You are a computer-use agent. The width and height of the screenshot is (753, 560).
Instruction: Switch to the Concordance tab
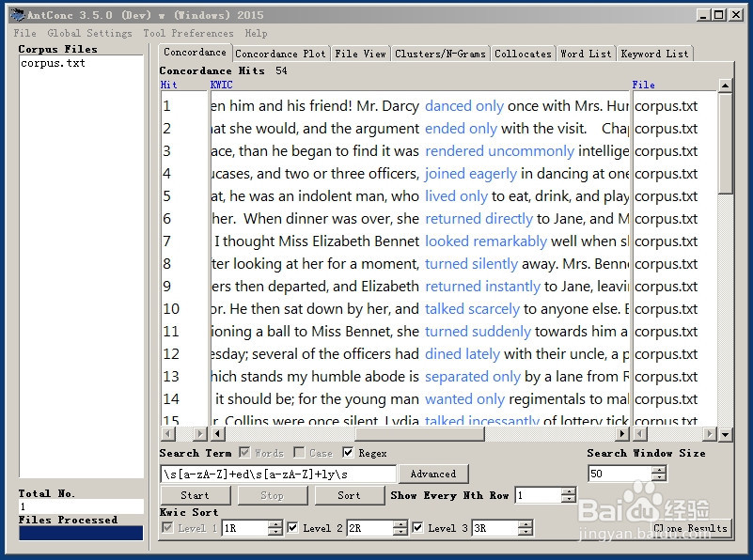pyautogui.click(x=195, y=52)
